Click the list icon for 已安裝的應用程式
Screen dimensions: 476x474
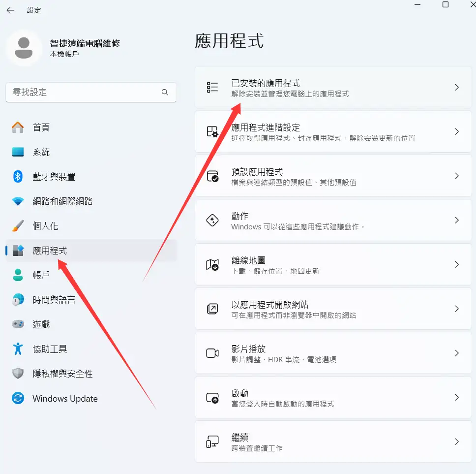212,87
